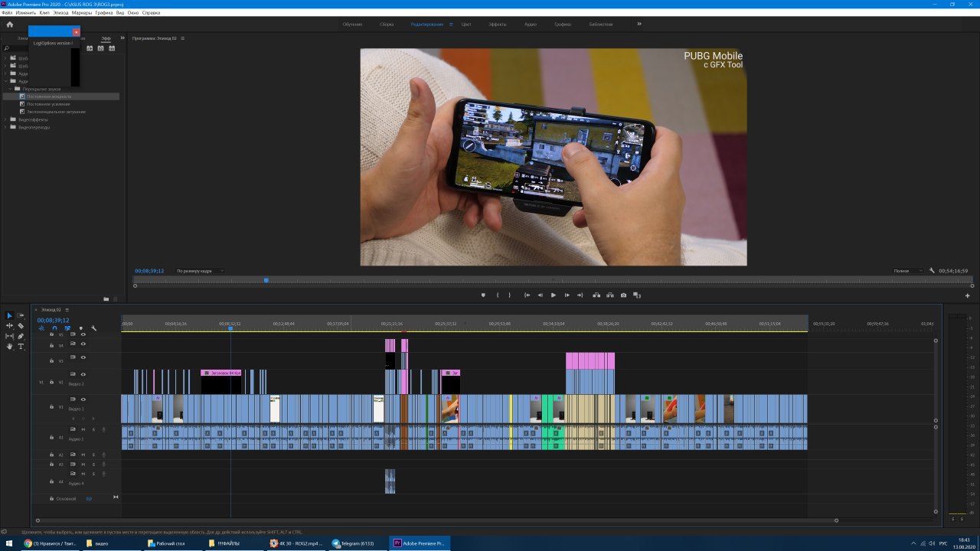Lock track V5 with padlock
Screen dimensions: 980x551
tap(51, 334)
